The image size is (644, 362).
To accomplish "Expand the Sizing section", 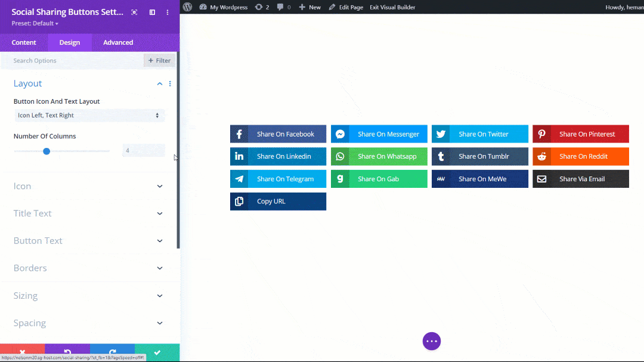I will (x=89, y=295).
